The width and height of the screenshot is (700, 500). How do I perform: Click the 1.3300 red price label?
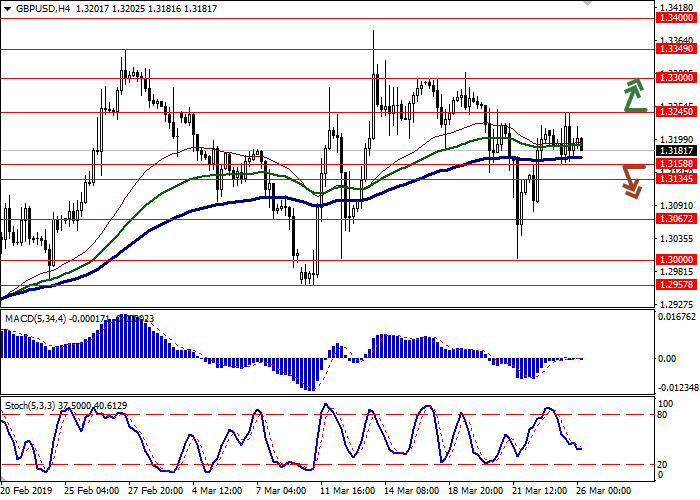(x=675, y=78)
